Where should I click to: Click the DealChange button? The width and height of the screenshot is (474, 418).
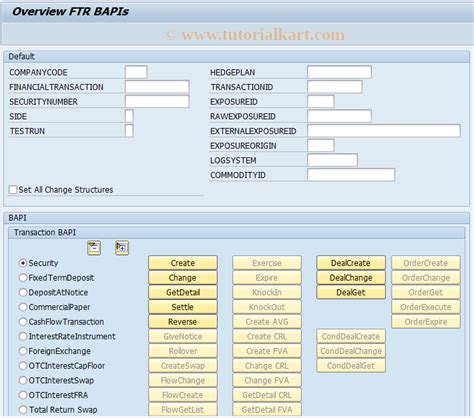[x=351, y=278]
